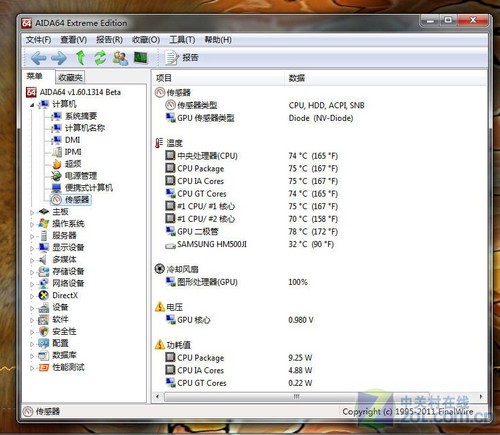Select #1 CPU/ #1 核心 row
500x435 pixels.
click(x=252, y=206)
